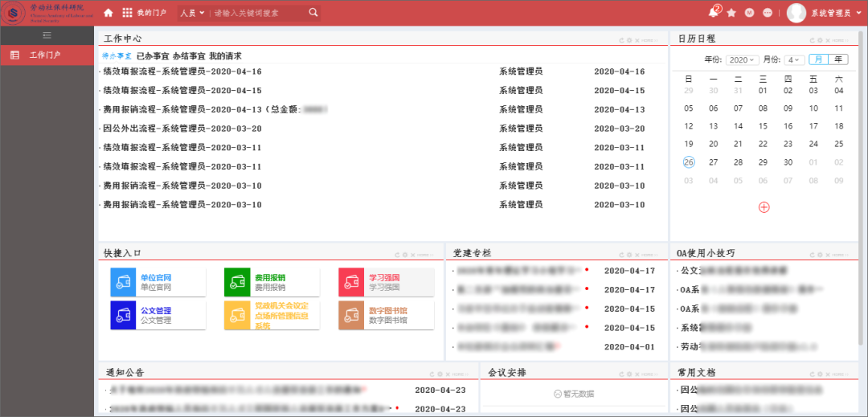868x417 pixels.
Task: Click the user avatar picture
Action: [796, 13]
